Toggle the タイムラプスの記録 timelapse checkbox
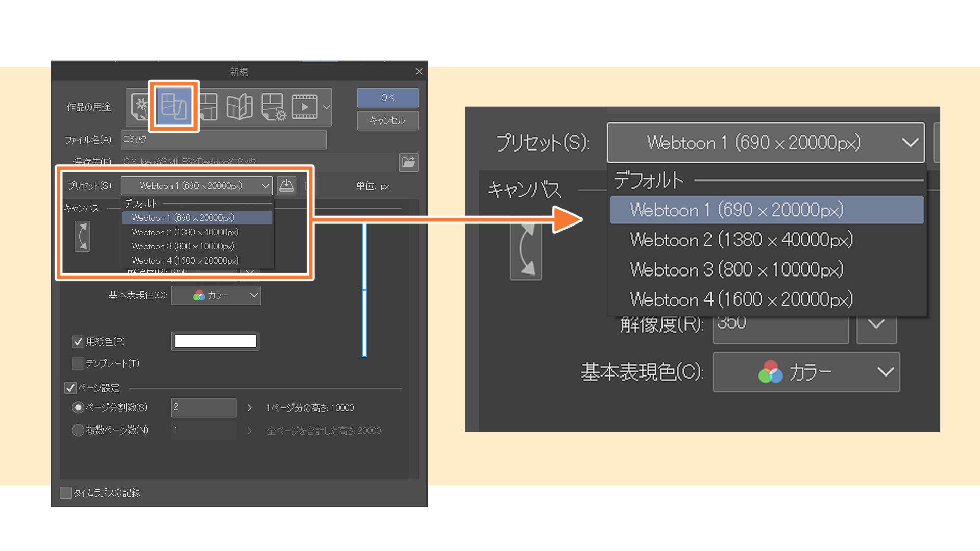Screen dimensions: 980x551 point(66,493)
